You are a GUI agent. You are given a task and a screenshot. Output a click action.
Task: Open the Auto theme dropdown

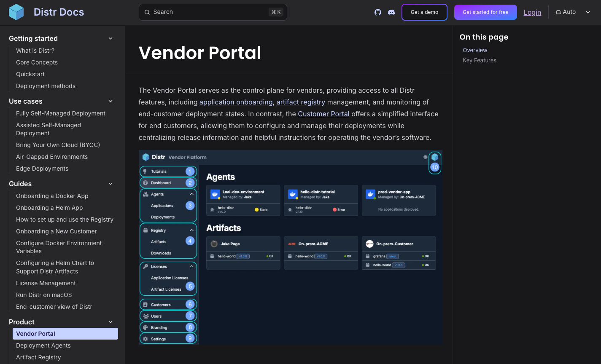573,12
